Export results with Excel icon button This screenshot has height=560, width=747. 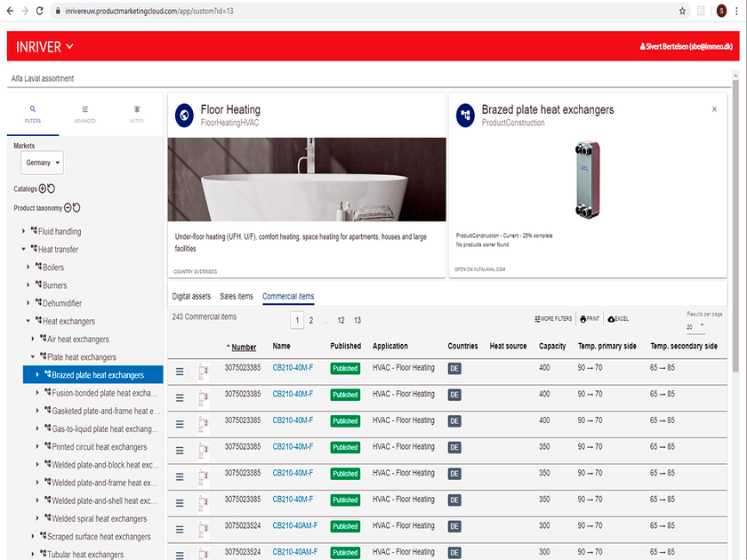pyautogui.click(x=618, y=319)
